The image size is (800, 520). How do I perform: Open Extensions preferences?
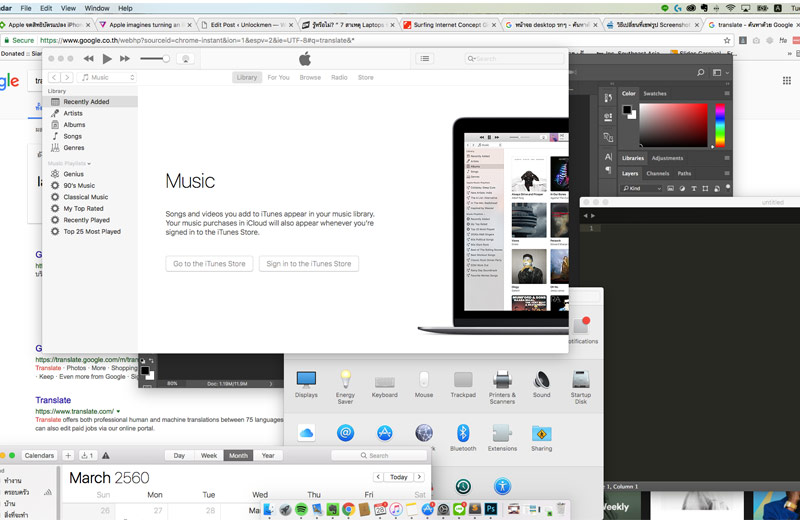coord(502,437)
